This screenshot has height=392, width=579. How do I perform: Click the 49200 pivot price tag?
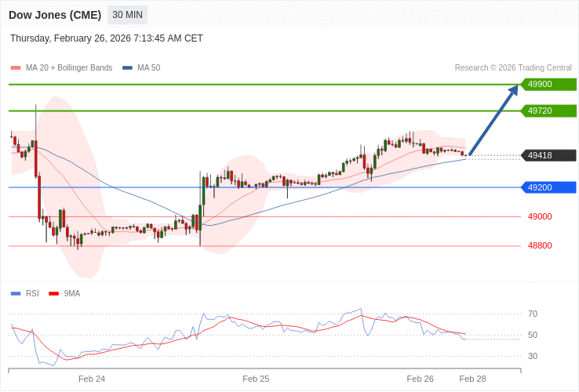coord(548,187)
